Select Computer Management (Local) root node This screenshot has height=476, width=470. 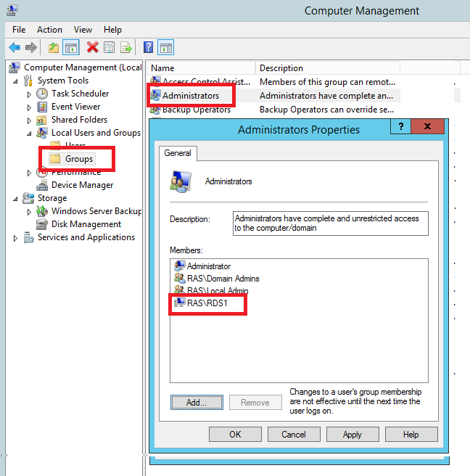click(x=83, y=67)
